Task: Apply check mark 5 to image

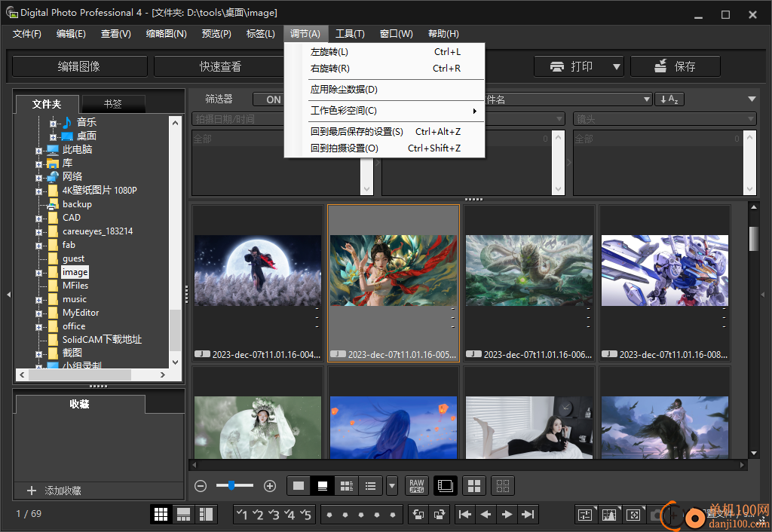Action: pos(305,515)
